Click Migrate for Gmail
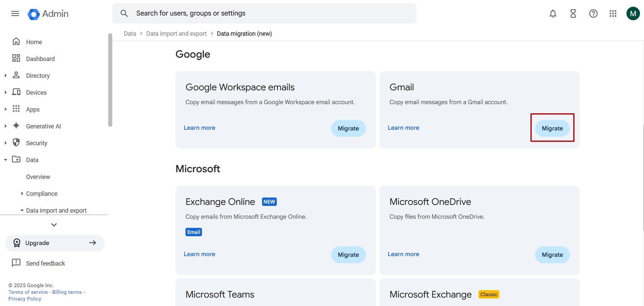The width and height of the screenshot is (644, 306). pyautogui.click(x=552, y=128)
